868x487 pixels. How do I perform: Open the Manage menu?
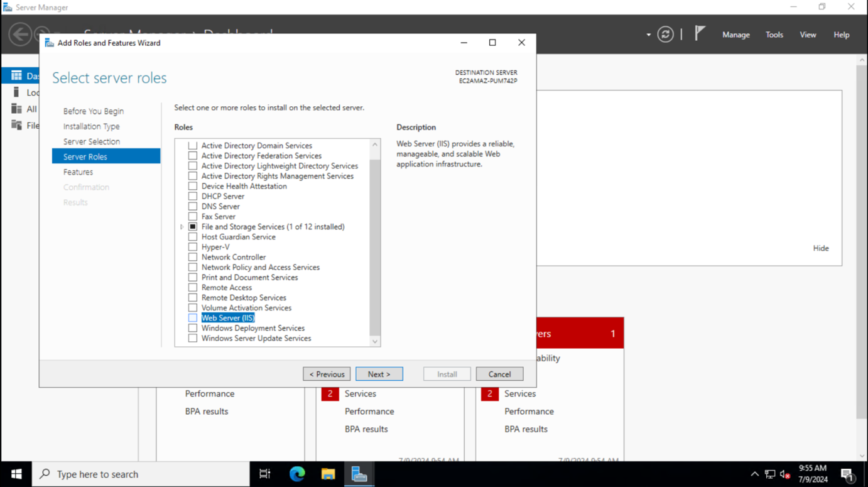[x=735, y=35]
